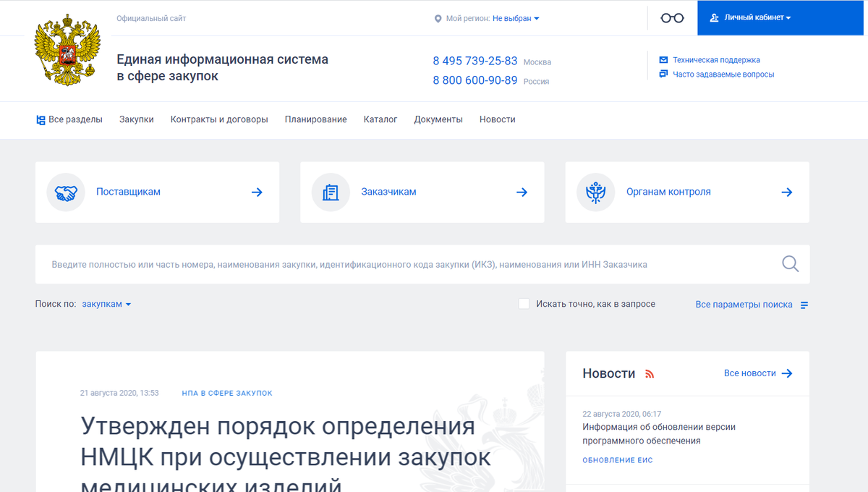
Task: Open the red RSS feed icon
Action: click(x=650, y=374)
